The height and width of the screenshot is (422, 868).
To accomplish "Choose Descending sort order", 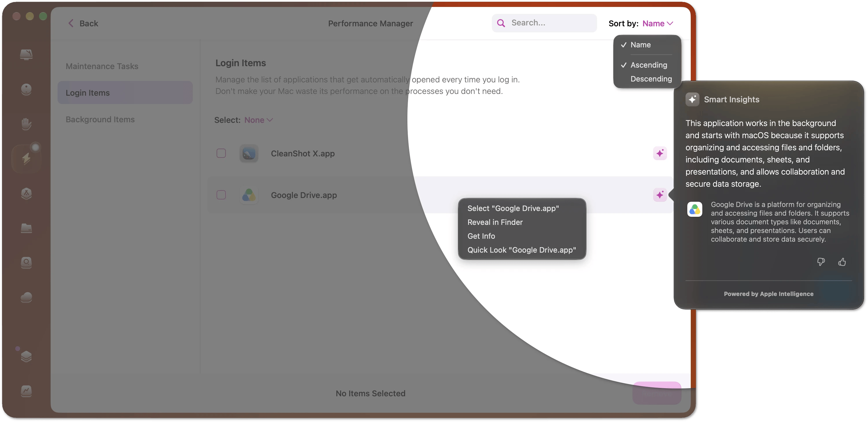I will click(x=647, y=79).
